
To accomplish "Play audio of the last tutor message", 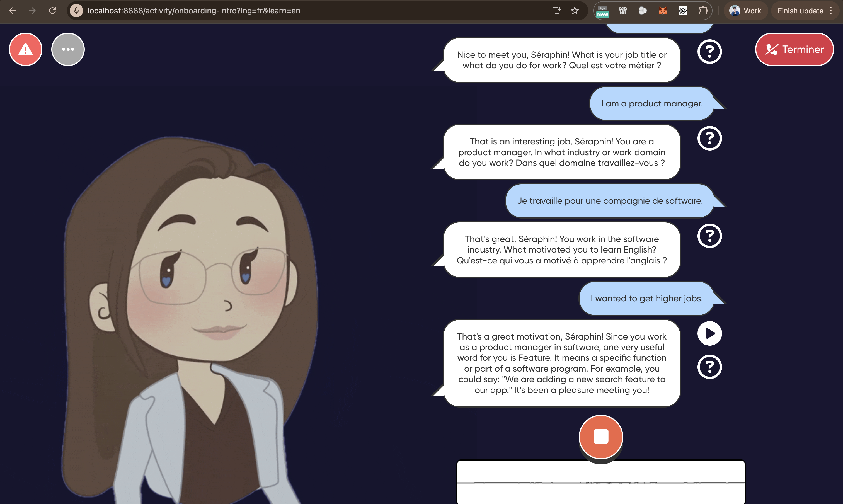I will [709, 333].
